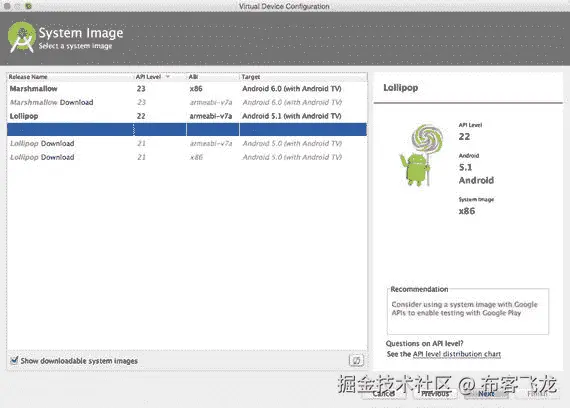Click x86 ABI cell in the Lollipop Download row
Screen dimensions: 570x408
tap(196, 157)
